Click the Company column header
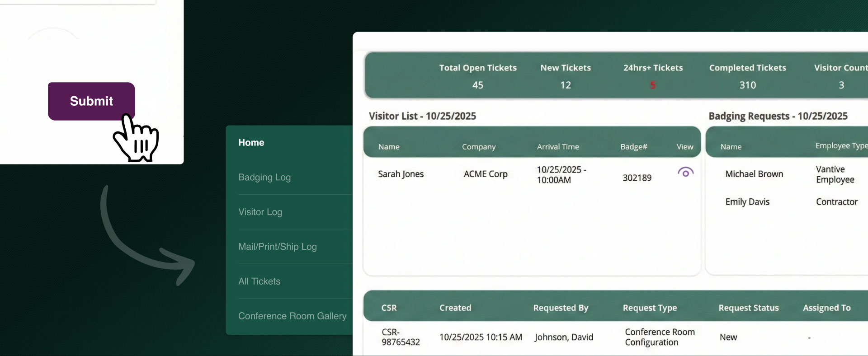 [x=479, y=147]
